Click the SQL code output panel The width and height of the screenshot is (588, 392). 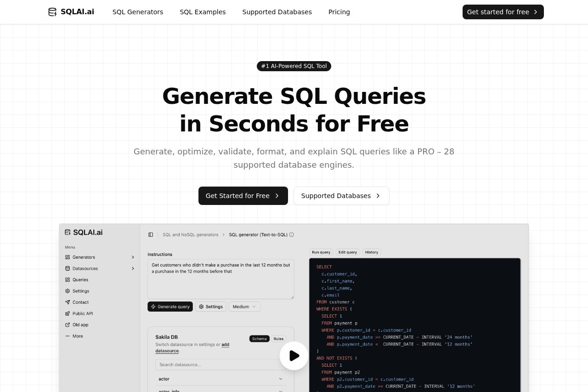coord(415,325)
